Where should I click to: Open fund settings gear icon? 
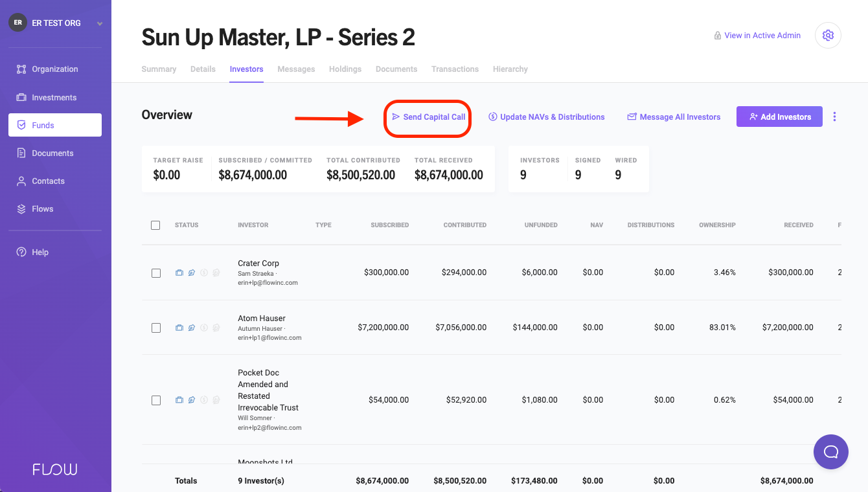coord(828,36)
